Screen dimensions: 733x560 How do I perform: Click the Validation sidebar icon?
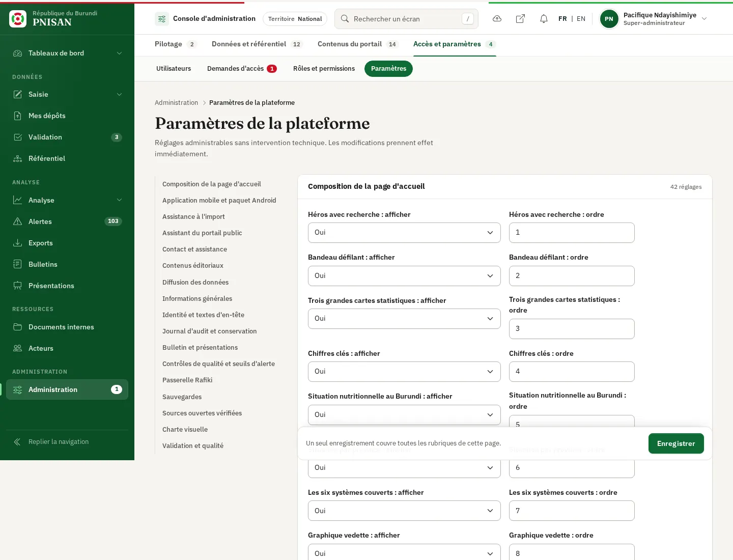[x=18, y=137]
